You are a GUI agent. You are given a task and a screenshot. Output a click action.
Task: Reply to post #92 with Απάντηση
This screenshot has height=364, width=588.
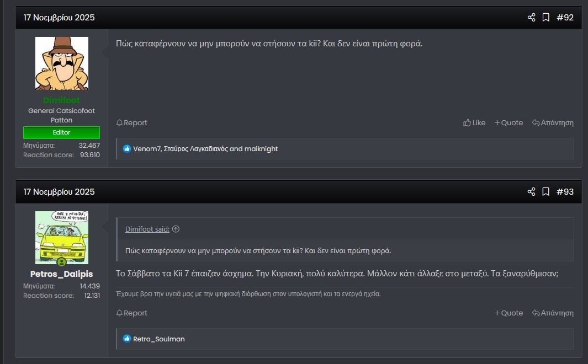tap(553, 123)
